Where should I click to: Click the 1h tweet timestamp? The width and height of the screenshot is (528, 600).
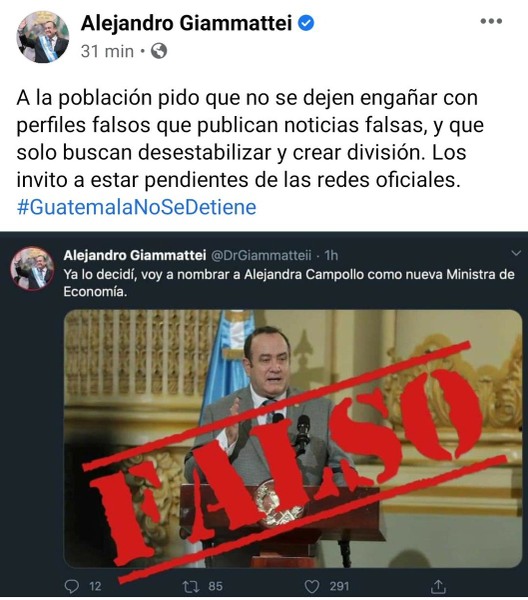click(331, 255)
